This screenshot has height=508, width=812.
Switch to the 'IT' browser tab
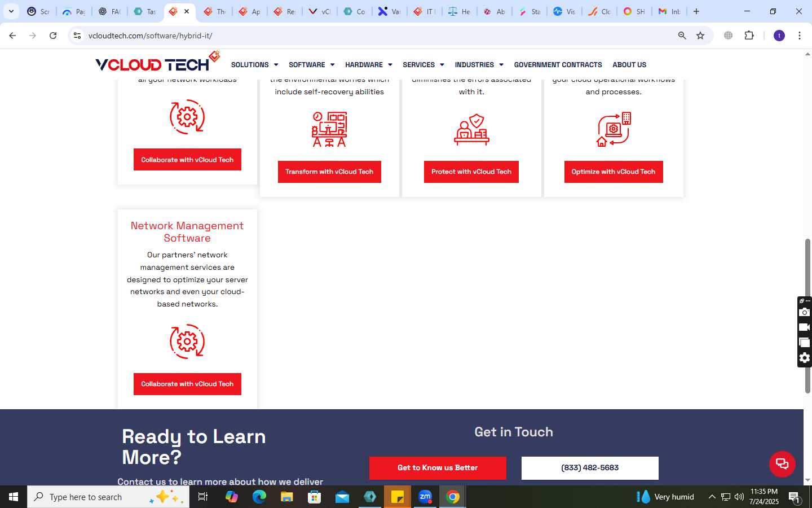(424, 11)
